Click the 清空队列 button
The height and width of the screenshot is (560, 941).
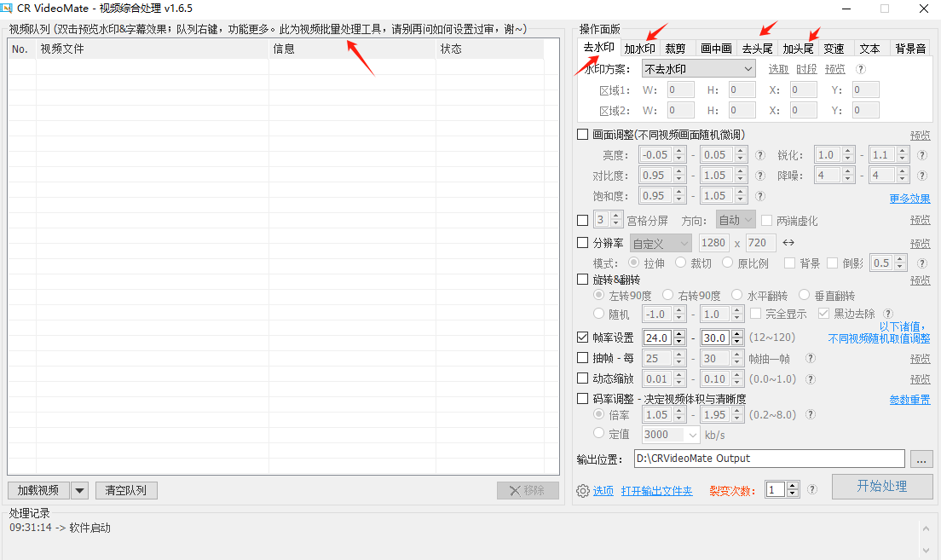(x=126, y=490)
